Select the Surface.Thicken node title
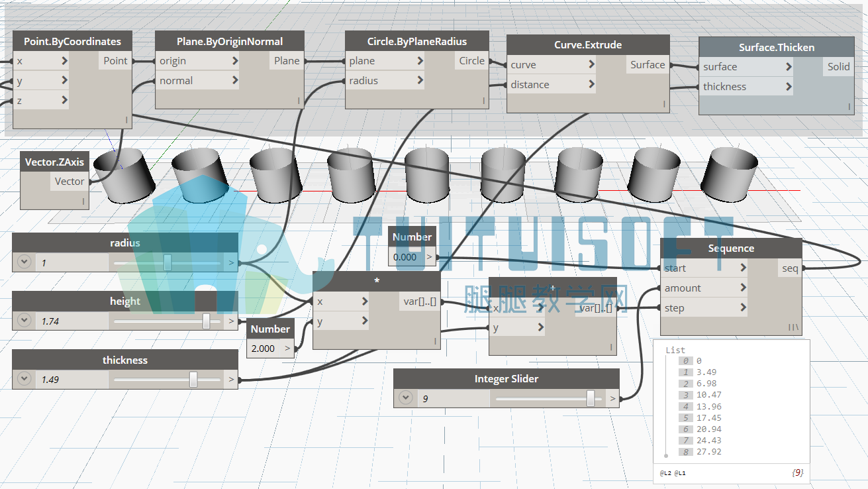The image size is (868, 489). coord(777,48)
